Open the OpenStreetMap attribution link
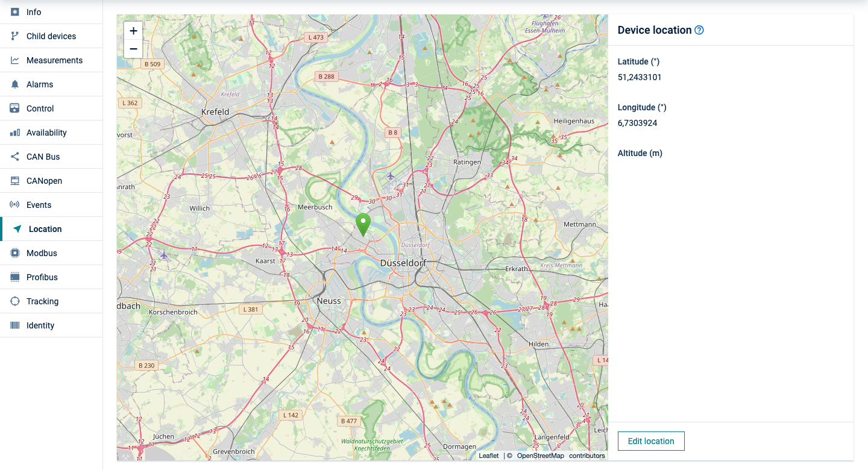868x470 pixels. 540,456
